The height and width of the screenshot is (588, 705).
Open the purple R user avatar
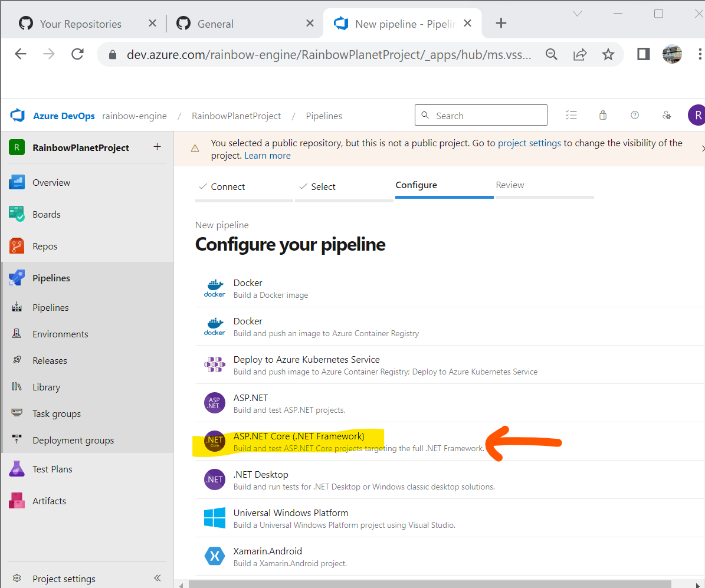click(x=697, y=116)
